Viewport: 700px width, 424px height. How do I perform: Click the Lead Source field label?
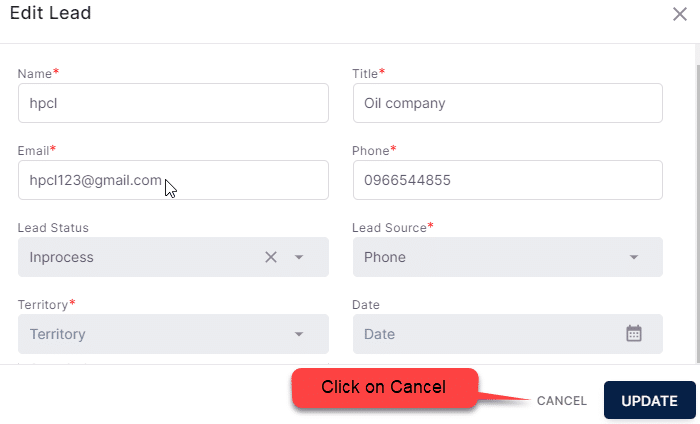[x=389, y=228]
